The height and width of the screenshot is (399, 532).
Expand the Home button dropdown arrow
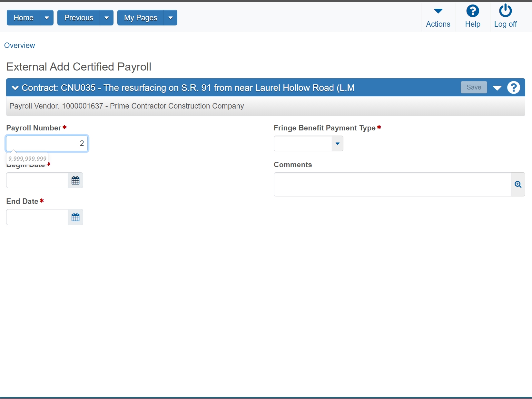(x=47, y=18)
